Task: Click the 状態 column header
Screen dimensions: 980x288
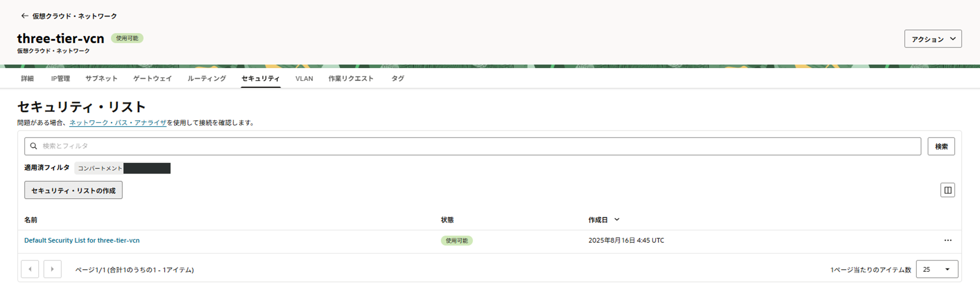Action: click(x=447, y=220)
